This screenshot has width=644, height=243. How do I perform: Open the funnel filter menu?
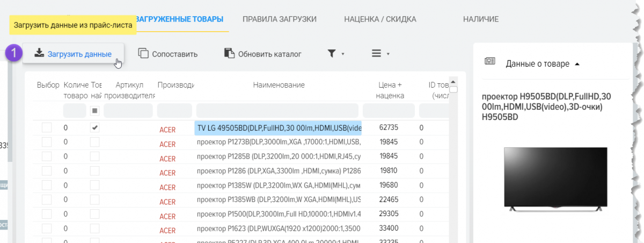[332, 53]
